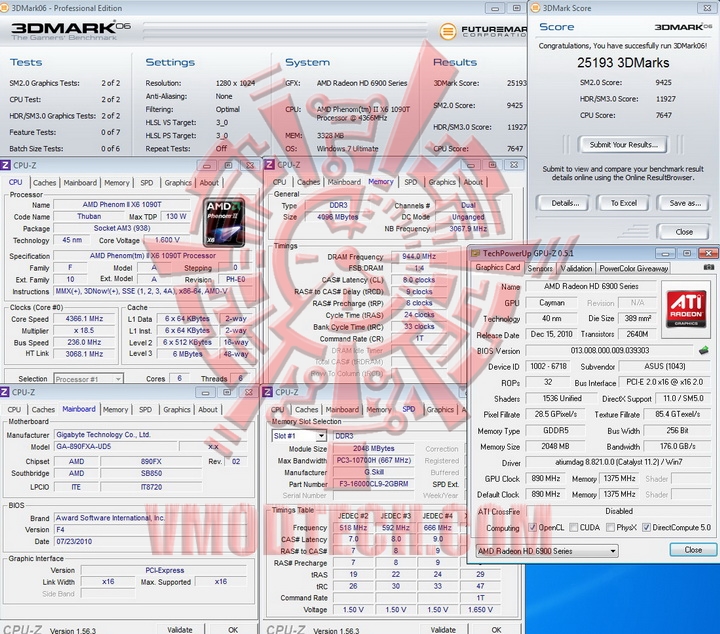The height and width of the screenshot is (634, 720).
Task: Click OK button in CPU-Z SPD window
Action: click(x=496, y=629)
